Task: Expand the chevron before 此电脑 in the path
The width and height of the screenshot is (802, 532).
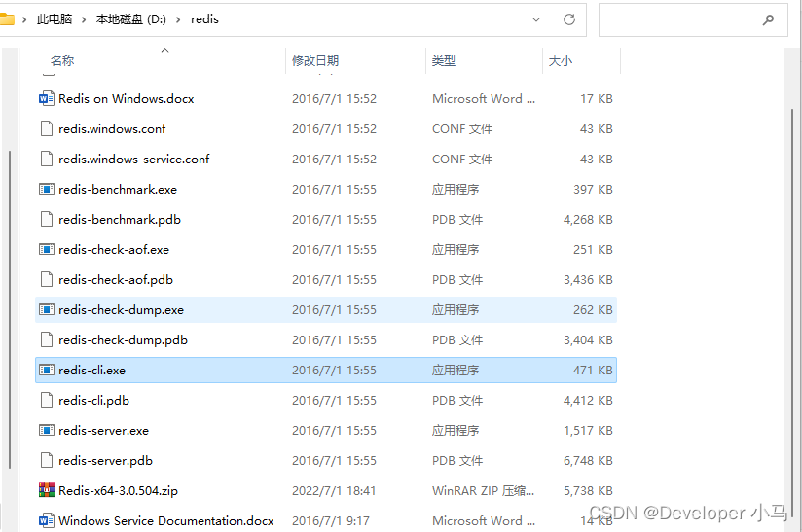Action: click(x=24, y=19)
